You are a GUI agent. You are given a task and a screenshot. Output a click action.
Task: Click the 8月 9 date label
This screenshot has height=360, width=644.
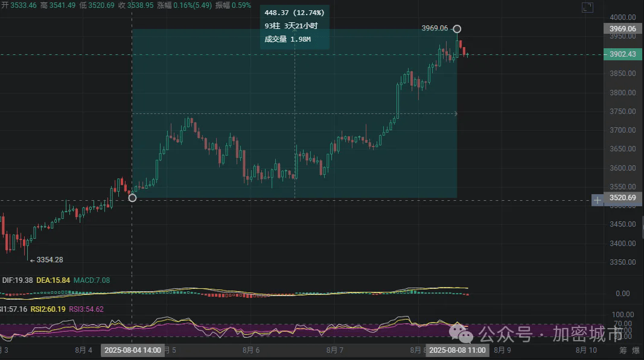(502, 350)
